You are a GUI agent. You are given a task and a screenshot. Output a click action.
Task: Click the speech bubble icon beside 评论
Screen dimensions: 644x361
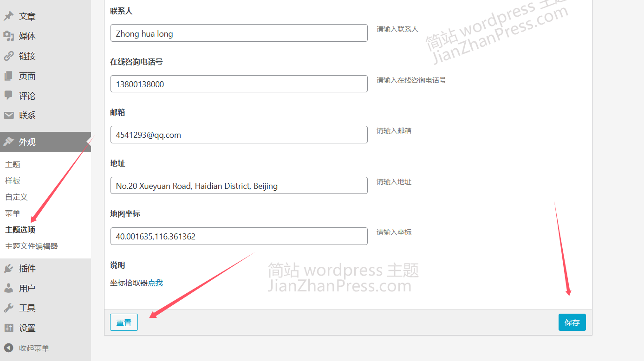coord(8,96)
